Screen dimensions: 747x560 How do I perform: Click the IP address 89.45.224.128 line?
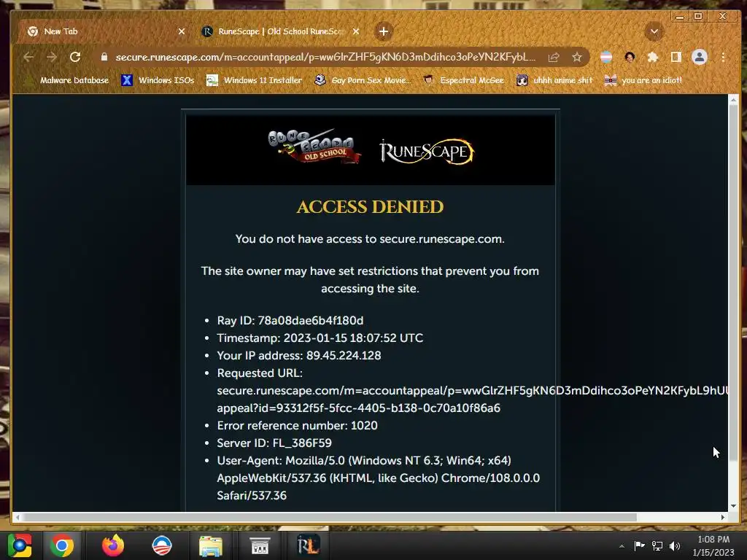click(298, 356)
